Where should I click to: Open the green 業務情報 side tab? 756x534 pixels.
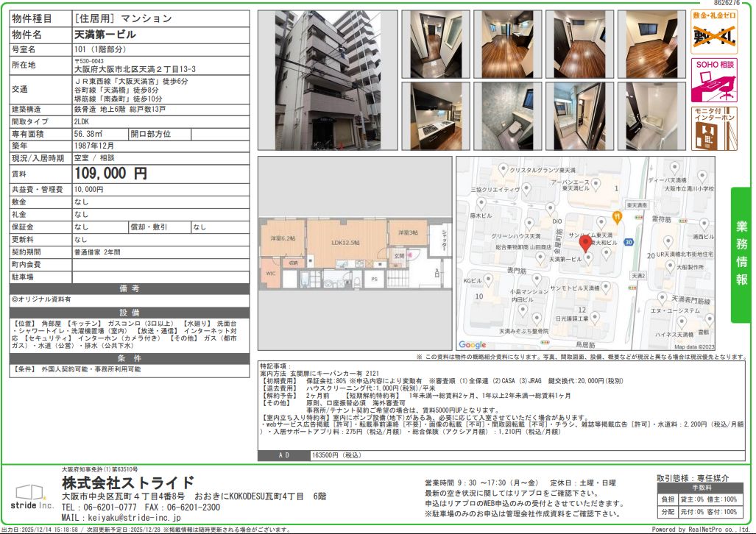point(742,254)
